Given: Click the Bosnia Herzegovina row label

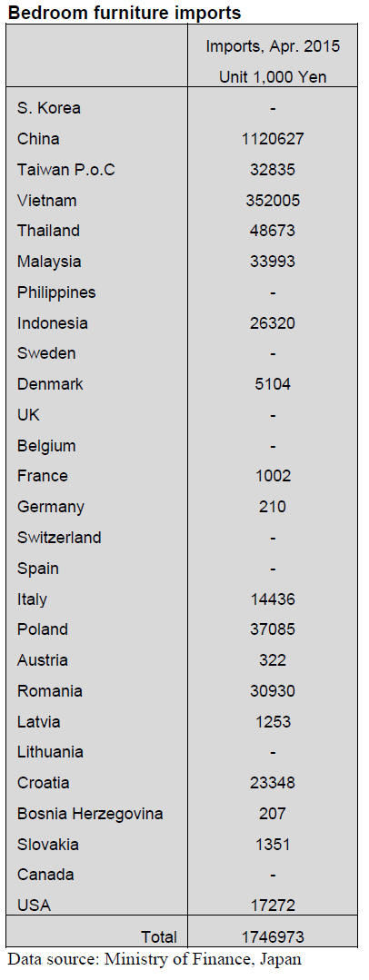Looking at the screenshot, I should [90, 814].
